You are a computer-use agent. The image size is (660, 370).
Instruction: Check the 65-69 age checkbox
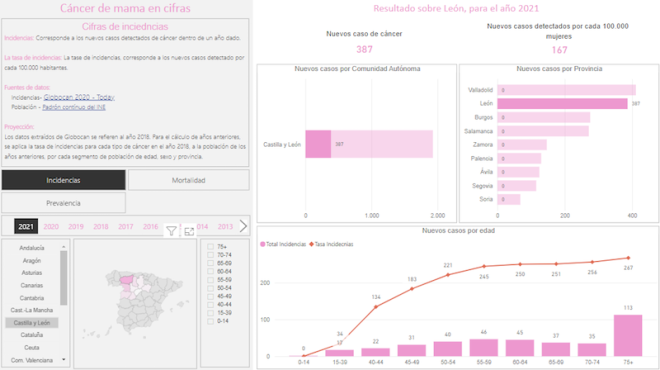[x=210, y=263]
